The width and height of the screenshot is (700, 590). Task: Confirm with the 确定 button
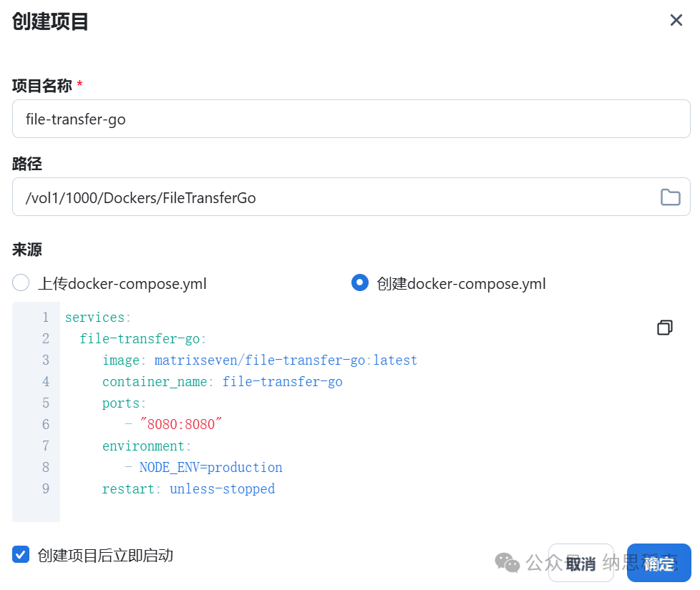coord(658,564)
